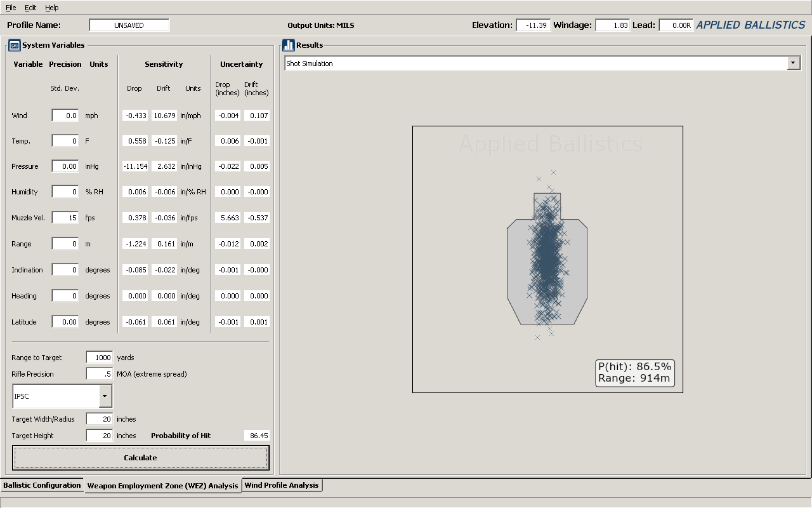Click the Windage output field
The width and height of the screenshot is (812, 508).
tap(613, 25)
